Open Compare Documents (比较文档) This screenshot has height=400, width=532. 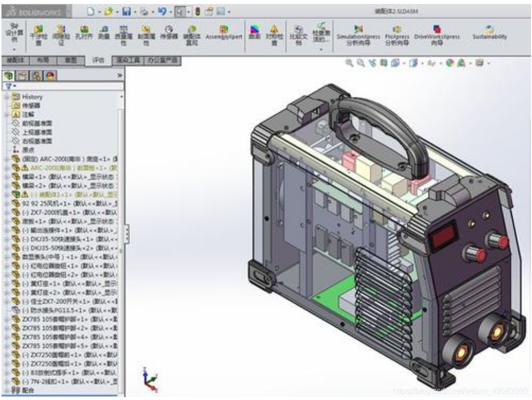(x=298, y=35)
